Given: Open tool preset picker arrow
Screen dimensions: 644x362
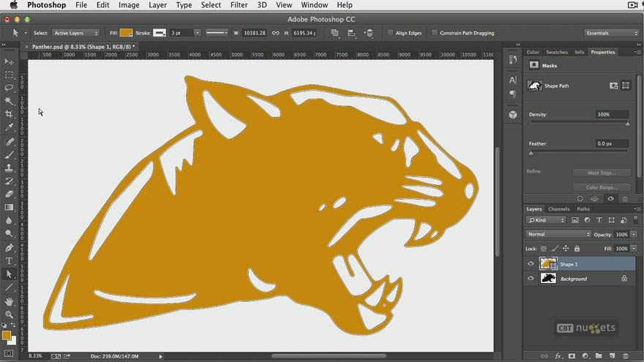Looking at the screenshot, I should tap(26, 33).
